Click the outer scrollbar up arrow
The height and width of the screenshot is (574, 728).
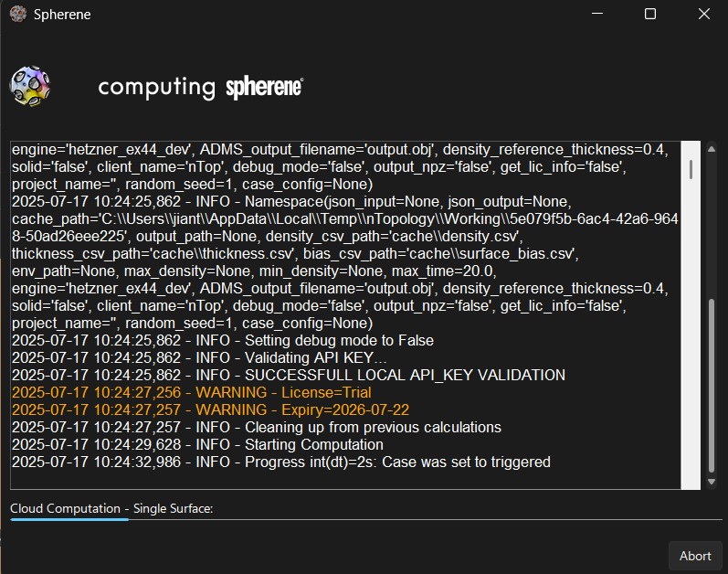pos(712,149)
